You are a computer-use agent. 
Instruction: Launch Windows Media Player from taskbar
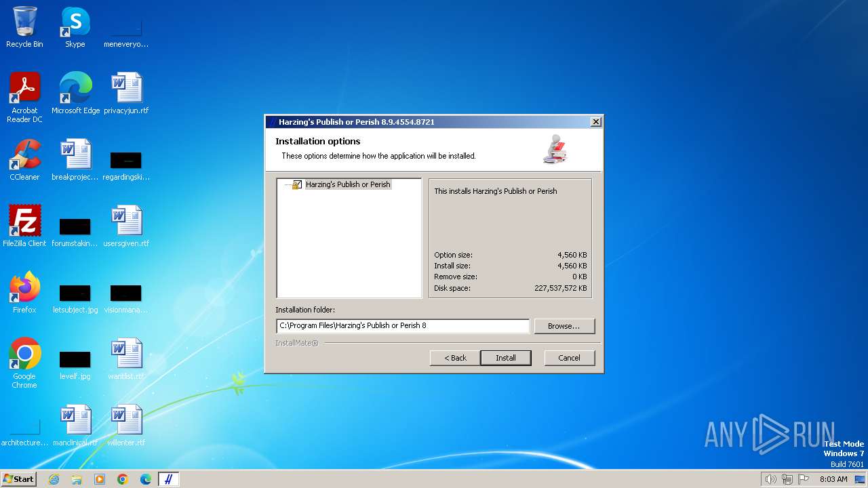click(x=100, y=479)
